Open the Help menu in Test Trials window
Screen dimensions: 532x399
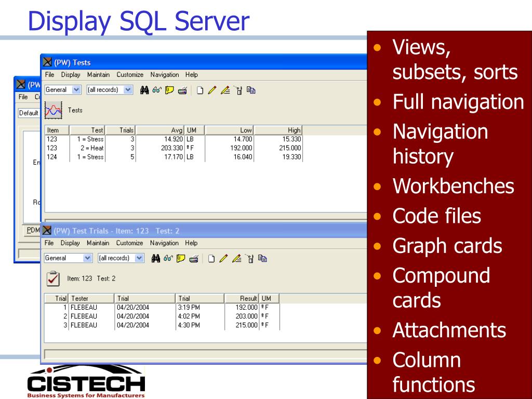(191, 243)
